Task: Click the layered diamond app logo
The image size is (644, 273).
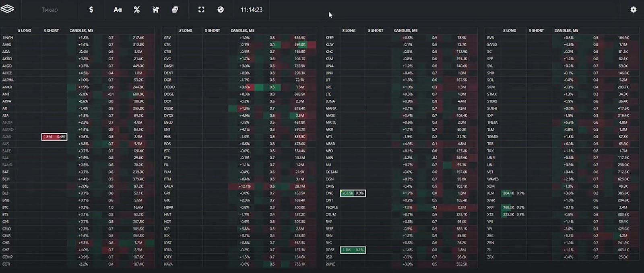Action: tap(7, 9)
